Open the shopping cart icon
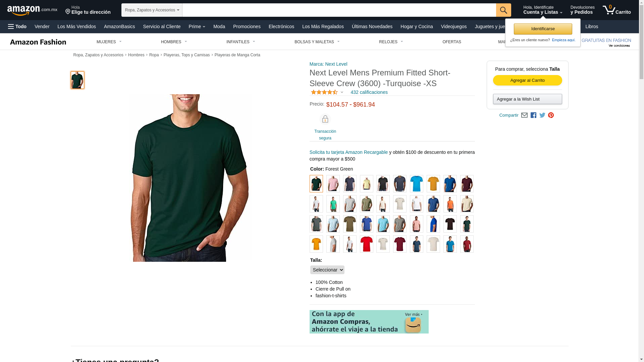Screen dimensions: 644x362 pyautogui.click(x=616, y=10)
